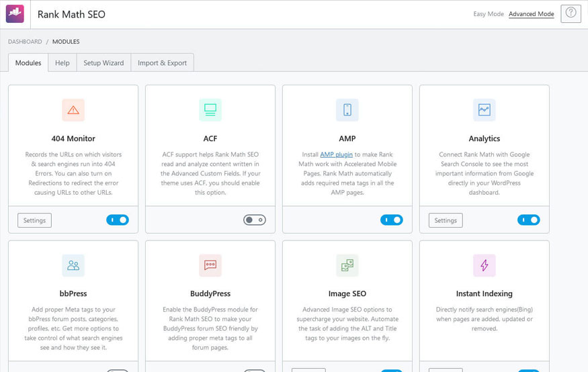The width and height of the screenshot is (588, 372).
Task: Click the Analytics Search Console description
Action: click(x=484, y=173)
